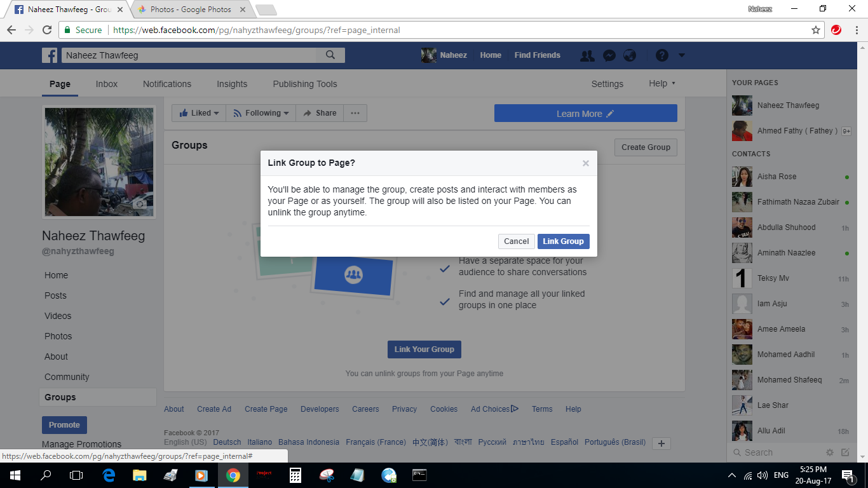Open chat with Fathimath Nazaa Zubair
The height and width of the screenshot is (488, 868).
(x=790, y=202)
